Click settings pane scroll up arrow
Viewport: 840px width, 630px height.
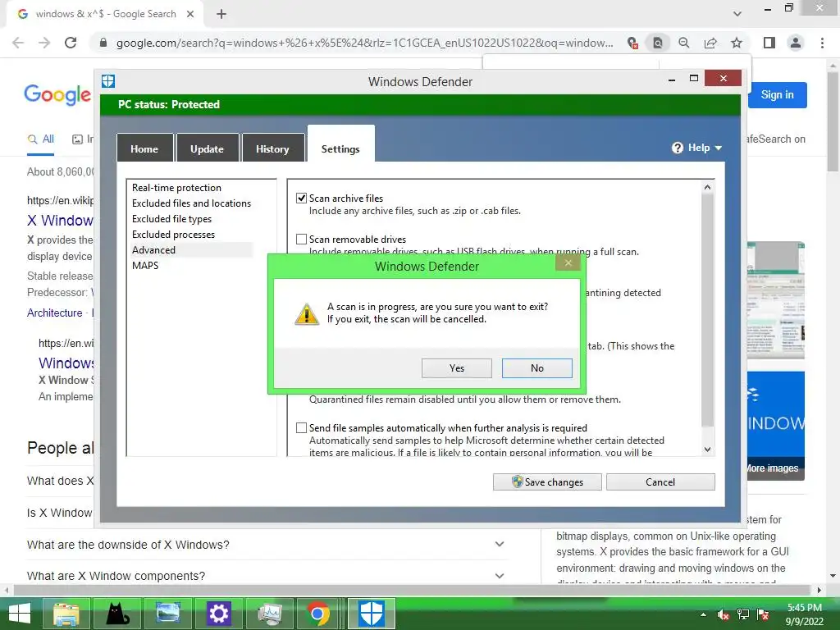click(x=707, y=187)
